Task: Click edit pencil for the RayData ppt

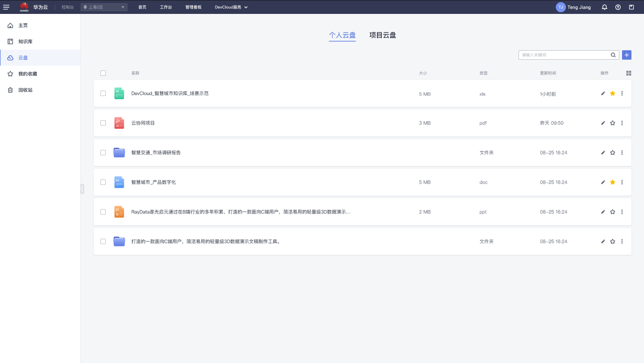Action: click(x=603, y=212)
